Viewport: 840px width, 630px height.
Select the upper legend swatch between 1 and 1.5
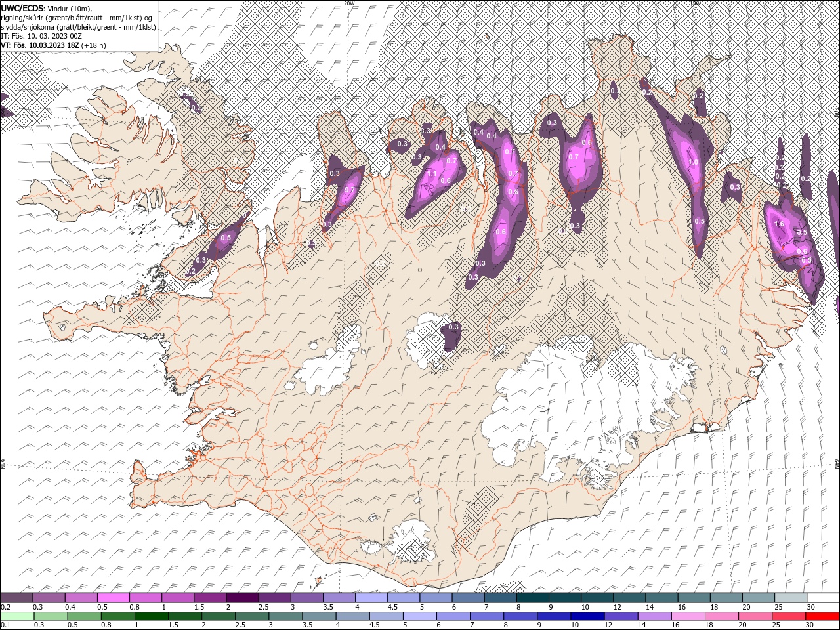pyautogui.click(x=178, y=598)
